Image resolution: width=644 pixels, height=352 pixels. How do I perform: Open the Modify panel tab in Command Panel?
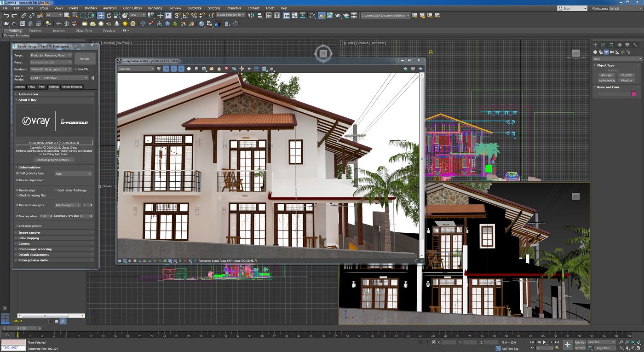coord(603,45)
